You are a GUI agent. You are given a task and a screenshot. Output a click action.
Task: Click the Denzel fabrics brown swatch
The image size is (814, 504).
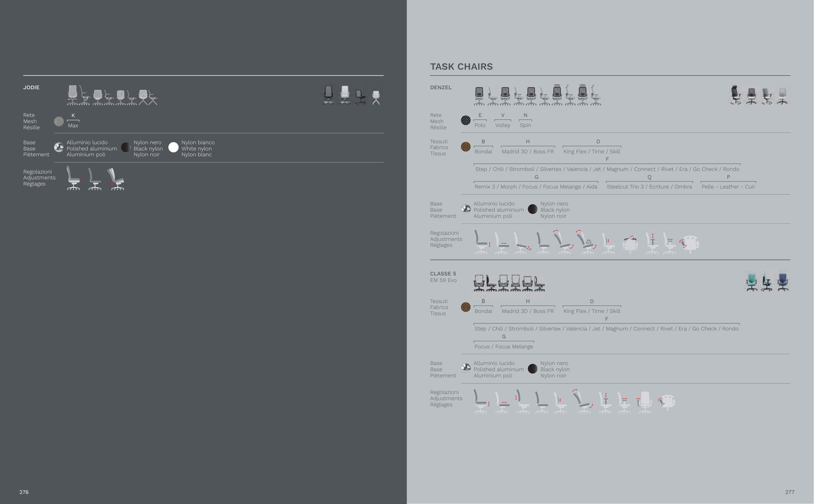[465, 147]
